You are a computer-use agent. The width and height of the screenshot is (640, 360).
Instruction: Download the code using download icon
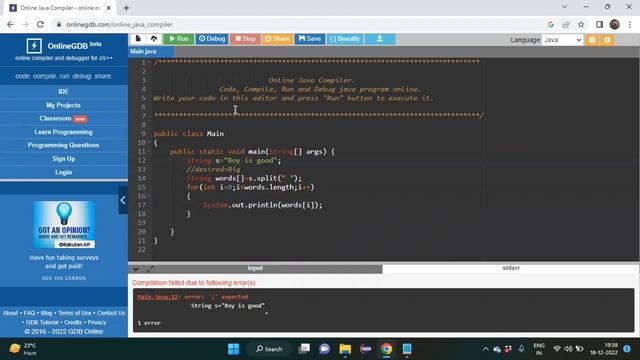pos(380,39)
